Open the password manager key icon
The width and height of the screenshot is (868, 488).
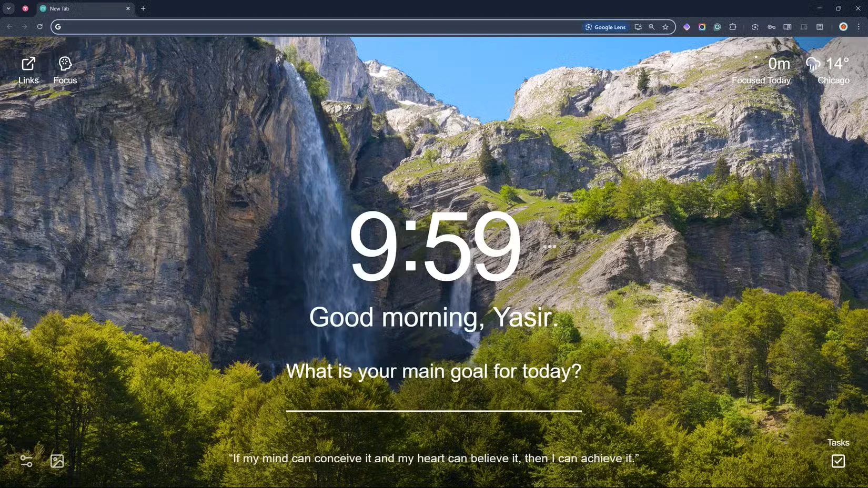(771, 27)
